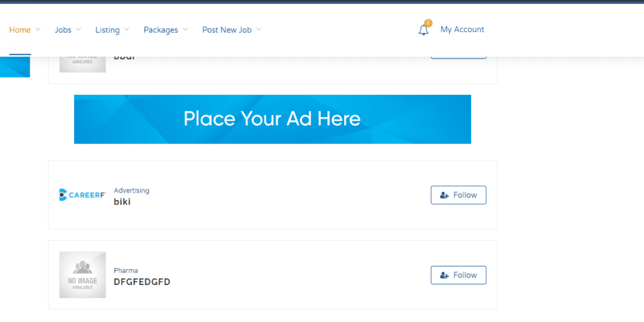The height and width of the screenshot is (322, 644).
Task: Click the No Image placeholder for DFGFEDGFD
Action: tap(82, 275)
